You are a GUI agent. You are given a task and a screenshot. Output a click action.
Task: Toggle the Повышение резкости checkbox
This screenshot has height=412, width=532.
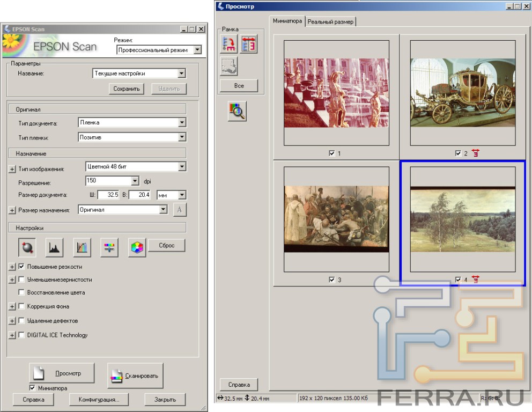[21, 266]
